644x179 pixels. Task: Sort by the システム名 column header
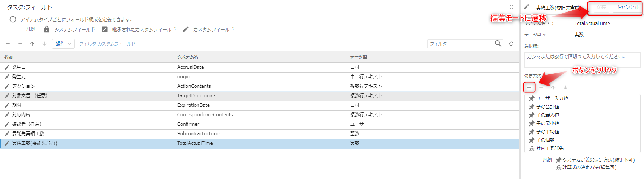coord(260,57)
